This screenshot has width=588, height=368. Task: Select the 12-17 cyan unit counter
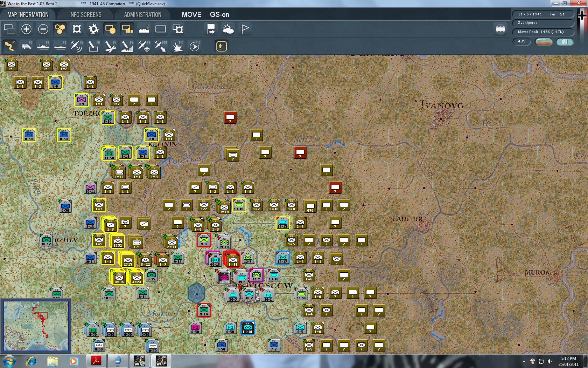click(283, 258)
